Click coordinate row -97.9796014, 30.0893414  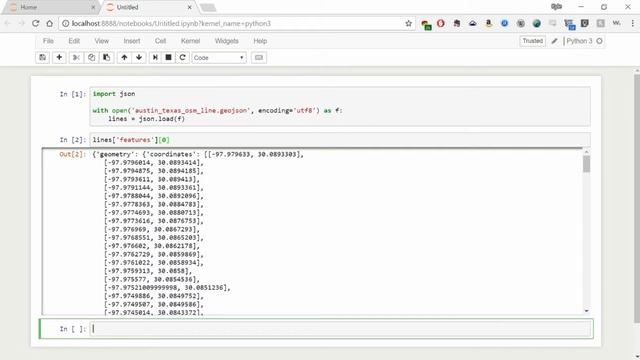click(x=153, y=162)
